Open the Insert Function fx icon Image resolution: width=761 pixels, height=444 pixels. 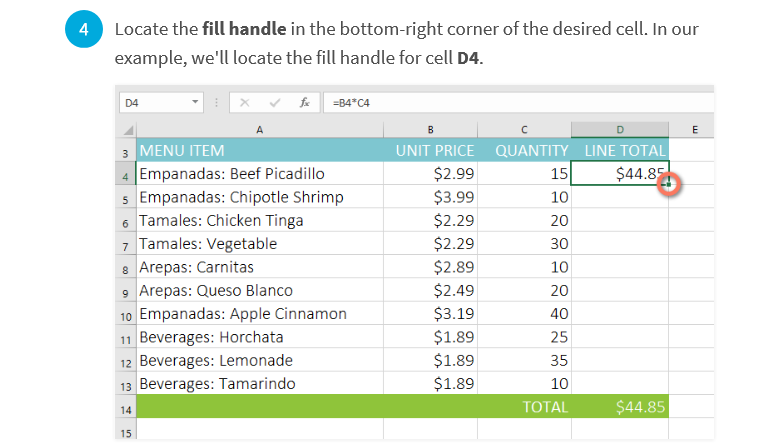click(305, 102)
